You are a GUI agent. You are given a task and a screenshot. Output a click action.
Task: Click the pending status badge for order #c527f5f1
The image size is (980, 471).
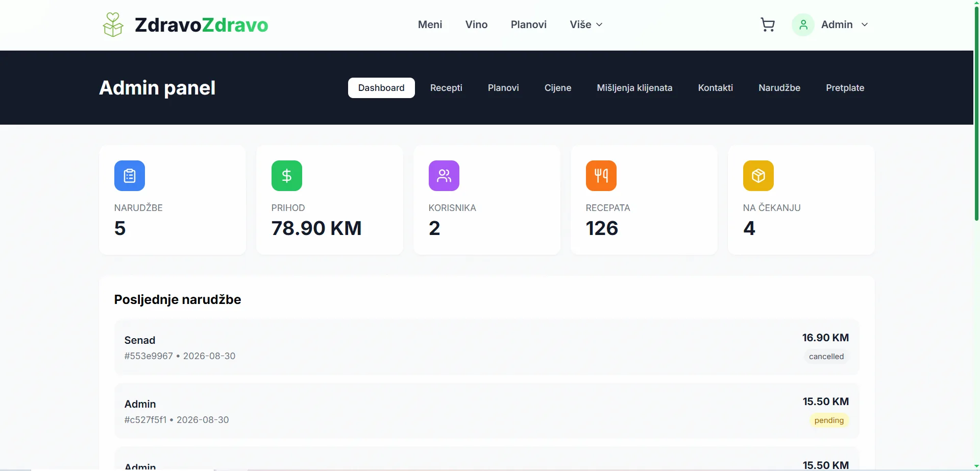point(829,420)
